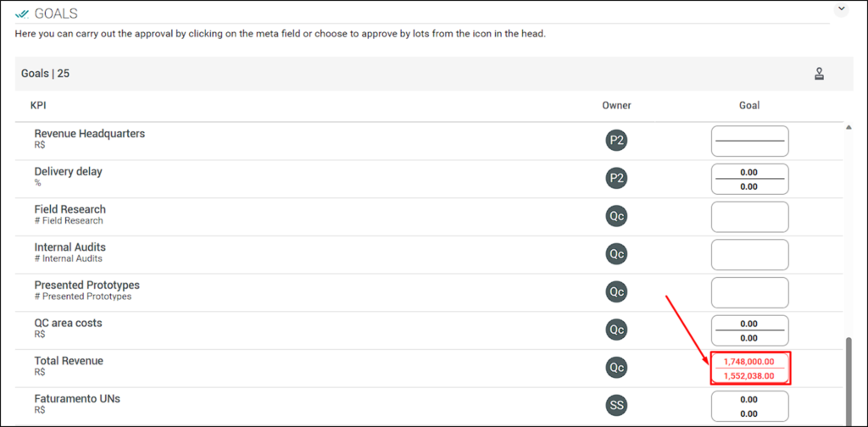This screenshot has width=868, height=427.
Task: Click the P2 owner avatar for Delivery delay
Action: point(616,179)
